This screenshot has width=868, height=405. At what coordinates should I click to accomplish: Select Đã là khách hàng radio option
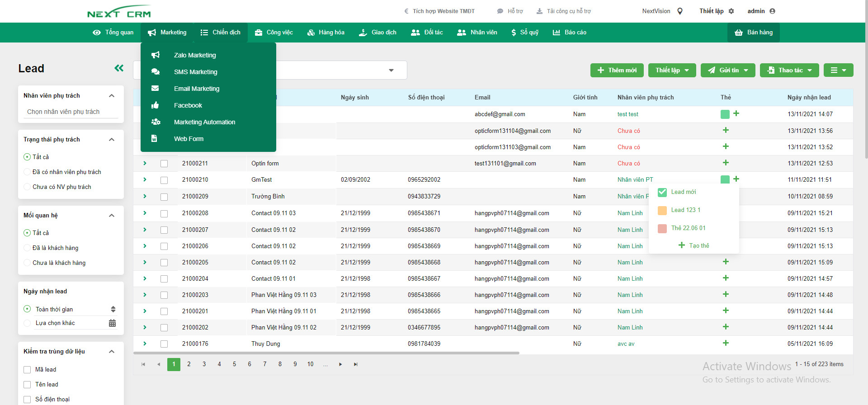(x=27, y=248)
